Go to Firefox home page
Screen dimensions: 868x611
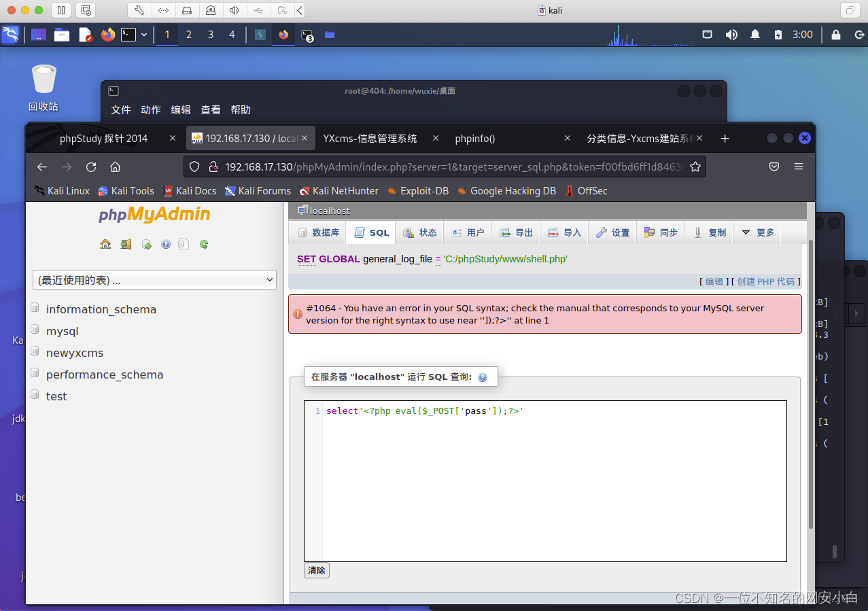coord(116,167)
